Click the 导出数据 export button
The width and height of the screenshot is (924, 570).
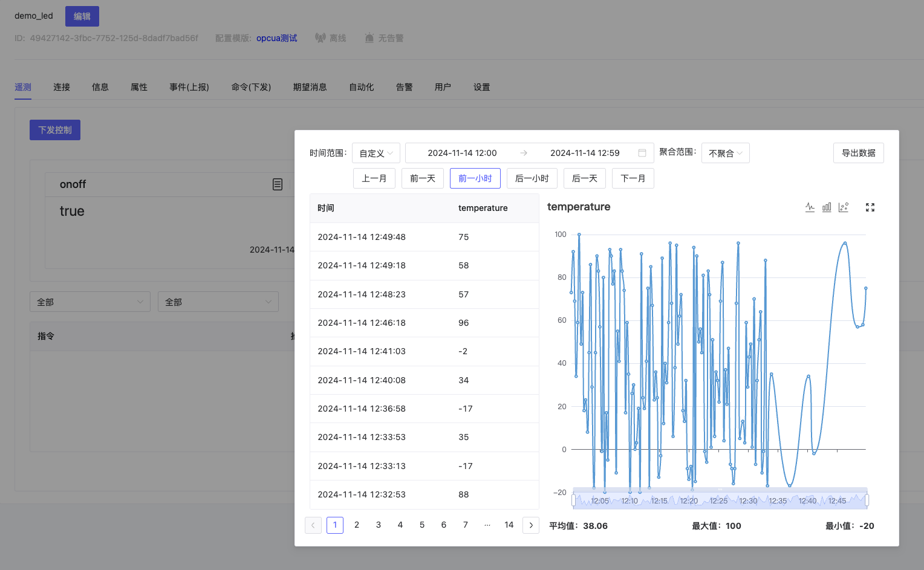(x=858, y=153)
